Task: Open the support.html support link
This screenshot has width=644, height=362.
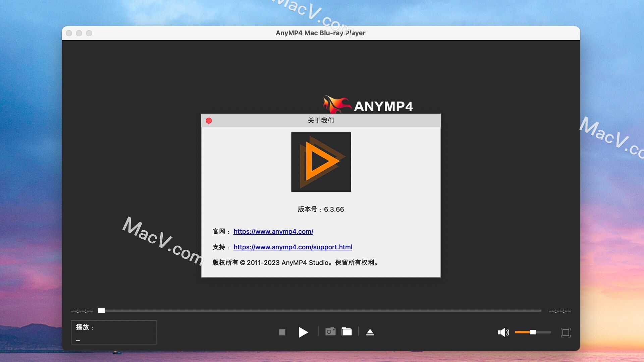Action: pyautogui.click(x=293, y=247)
